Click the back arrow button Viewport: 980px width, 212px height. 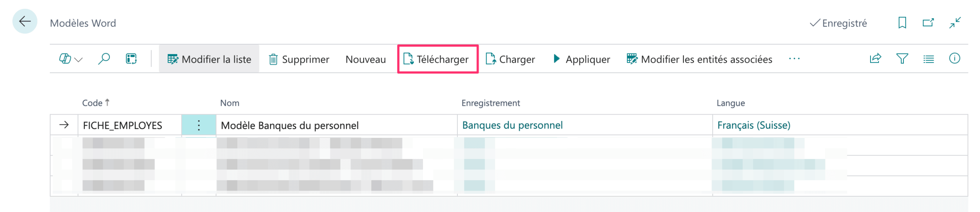pos(25,21)
